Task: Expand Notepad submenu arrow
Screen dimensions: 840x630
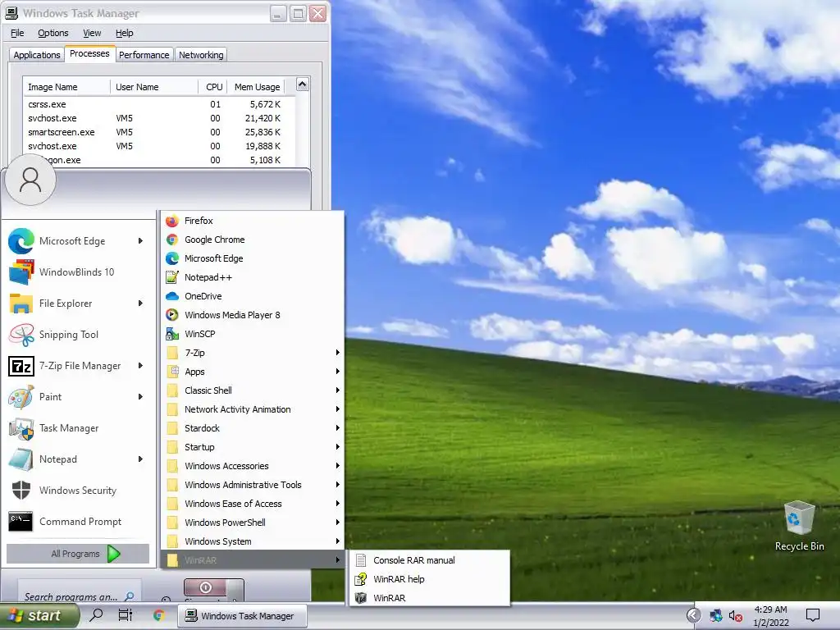Action: pyautogui.click(x=140, y=459)
